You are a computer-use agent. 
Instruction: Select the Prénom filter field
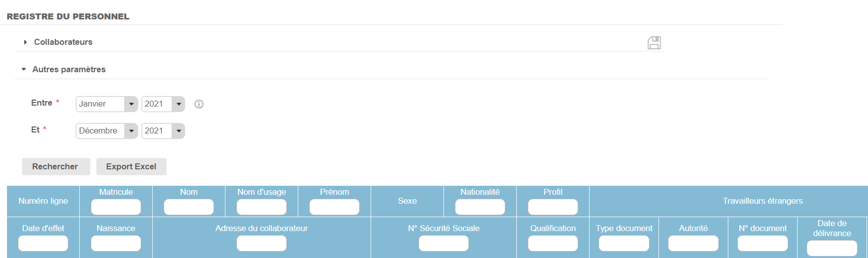tap(334, 207)
